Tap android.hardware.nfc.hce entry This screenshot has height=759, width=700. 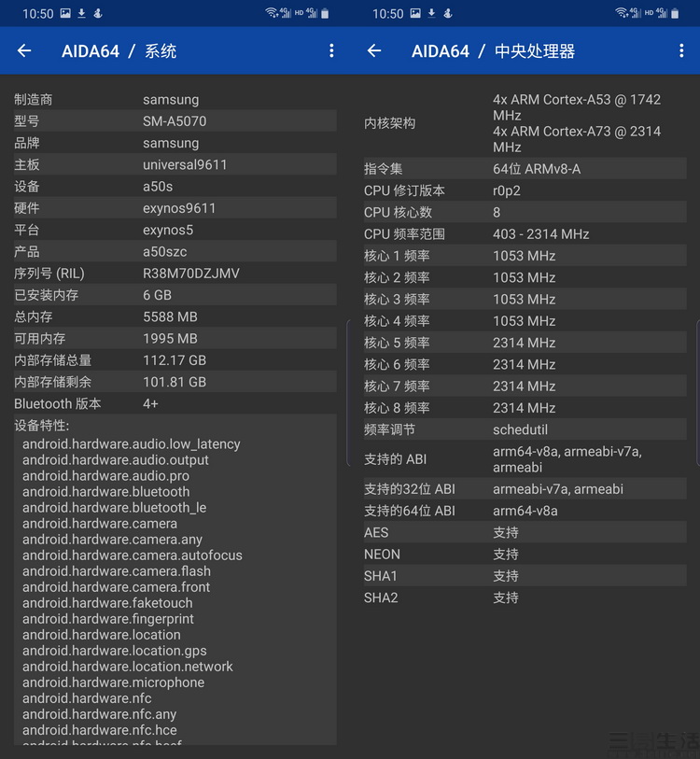(100, 730)
